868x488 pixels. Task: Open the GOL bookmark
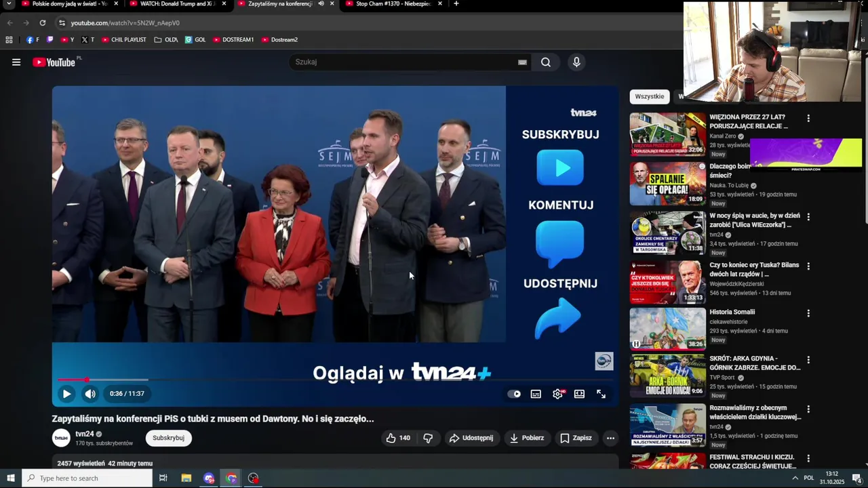pyautogui.click(x=195, y=40)
